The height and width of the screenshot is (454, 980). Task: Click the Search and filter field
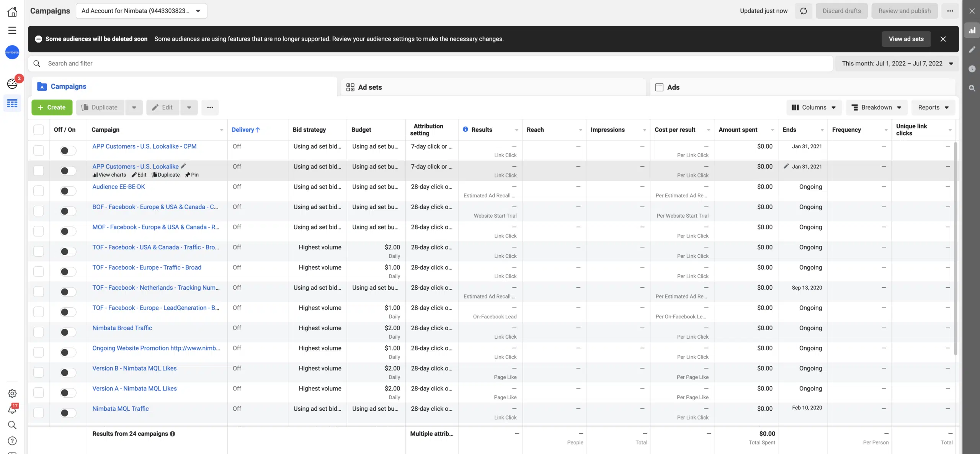[431, 64]
